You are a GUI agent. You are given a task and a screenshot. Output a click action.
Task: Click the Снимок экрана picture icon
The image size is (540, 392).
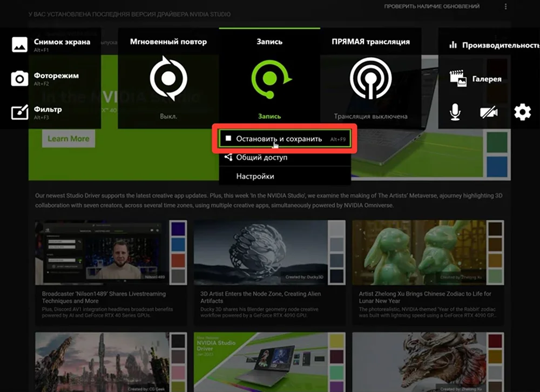pos(20,45)
